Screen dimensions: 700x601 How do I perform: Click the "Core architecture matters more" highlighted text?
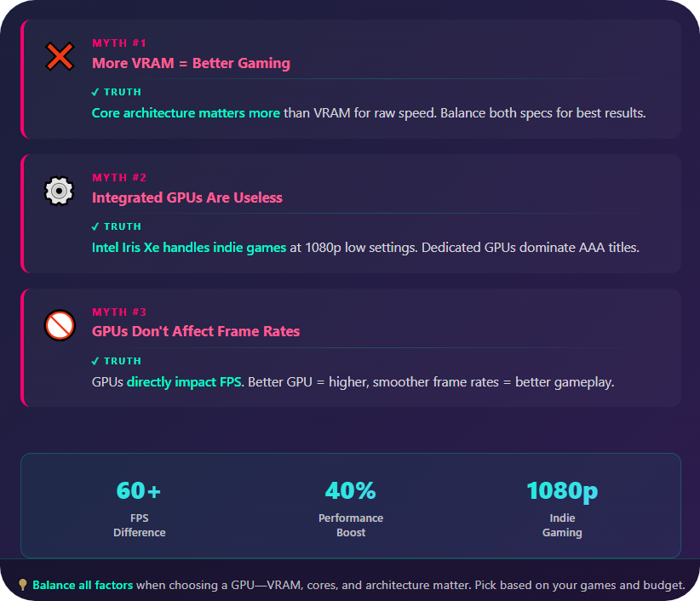[x=186, y=112]
